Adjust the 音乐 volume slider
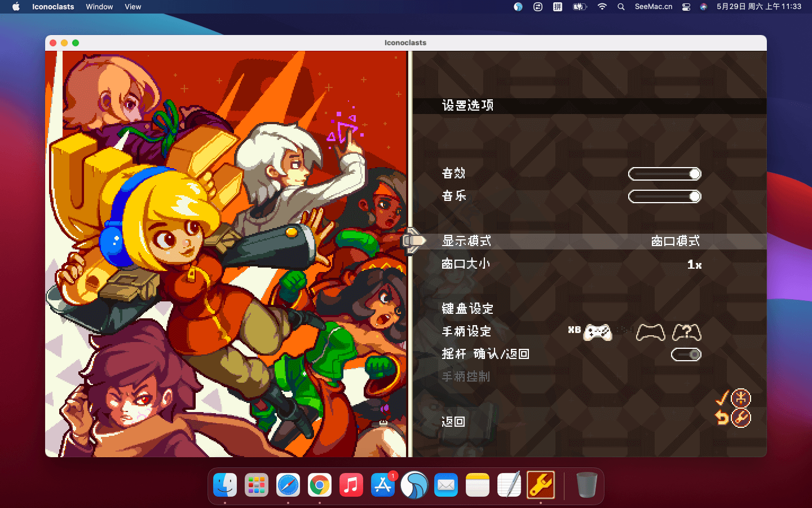 click(x=665, y=196)
